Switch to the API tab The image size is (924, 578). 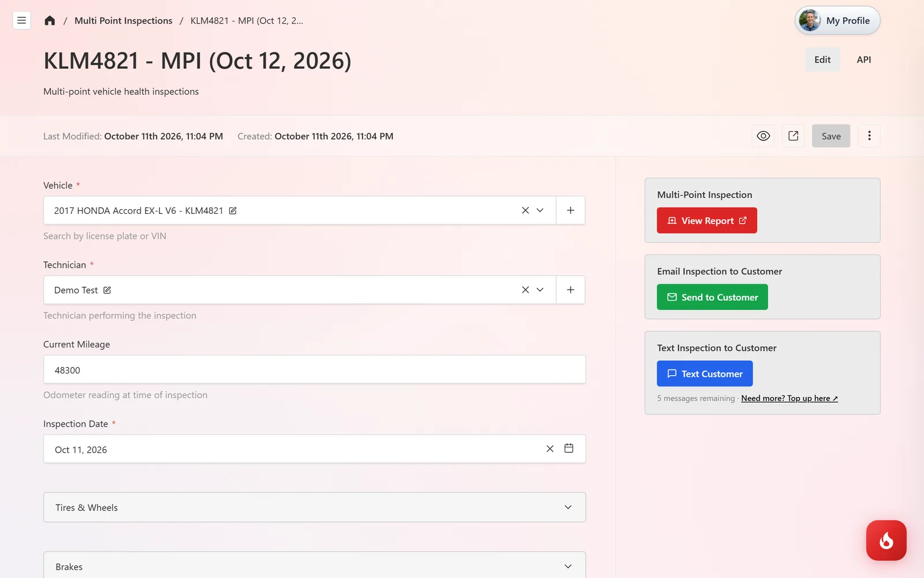[864, 60]
